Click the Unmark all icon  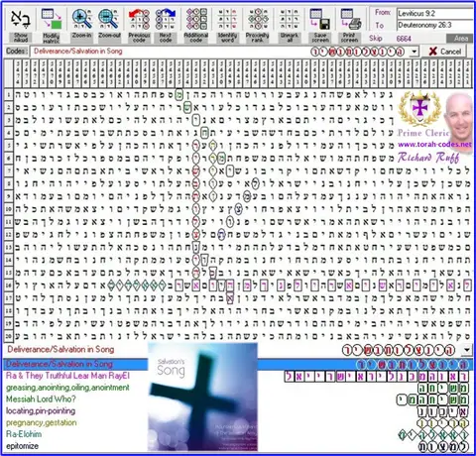pyautogui.click(x=290, y=19)
